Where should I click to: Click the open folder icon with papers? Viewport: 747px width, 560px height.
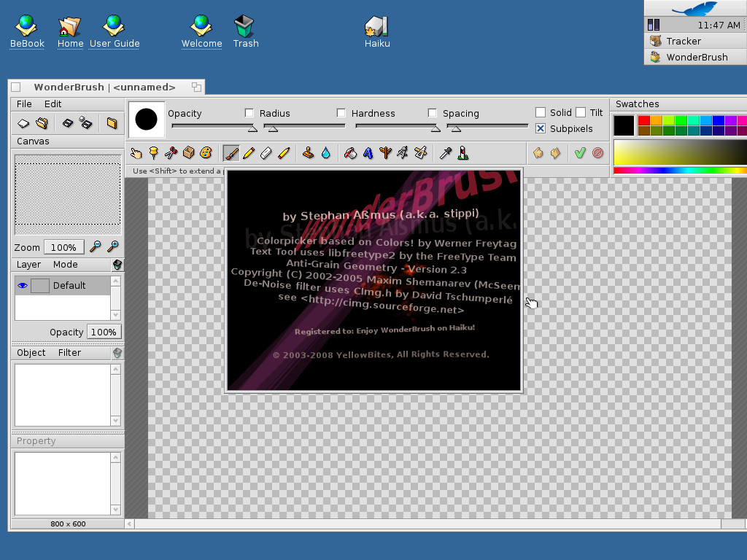pos(42,124)
